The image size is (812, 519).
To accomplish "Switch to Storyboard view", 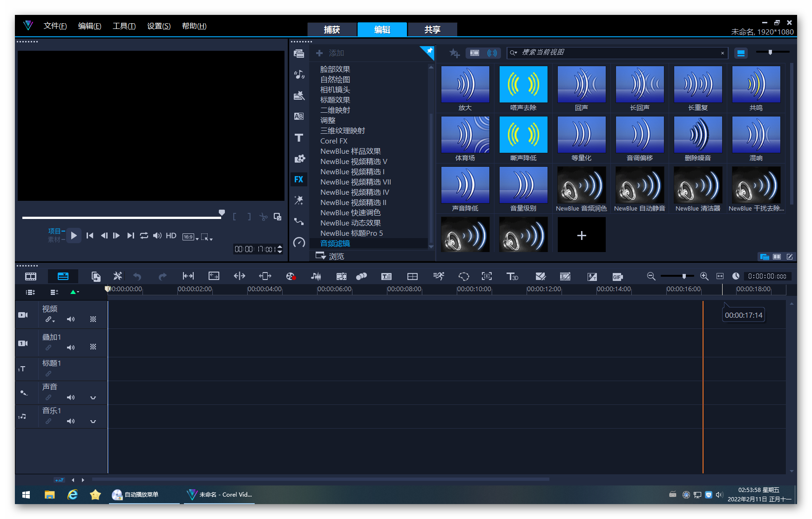I will click(x=31, y=276).
